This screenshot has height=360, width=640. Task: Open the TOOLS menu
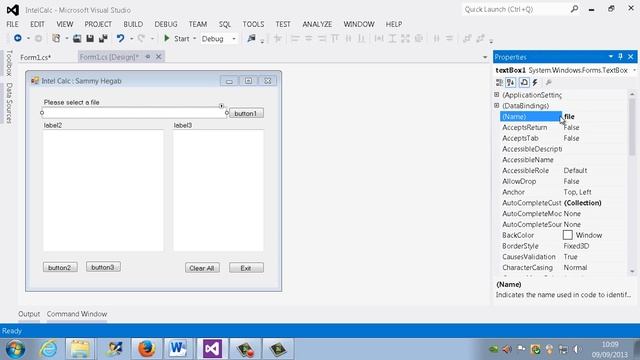253,24
